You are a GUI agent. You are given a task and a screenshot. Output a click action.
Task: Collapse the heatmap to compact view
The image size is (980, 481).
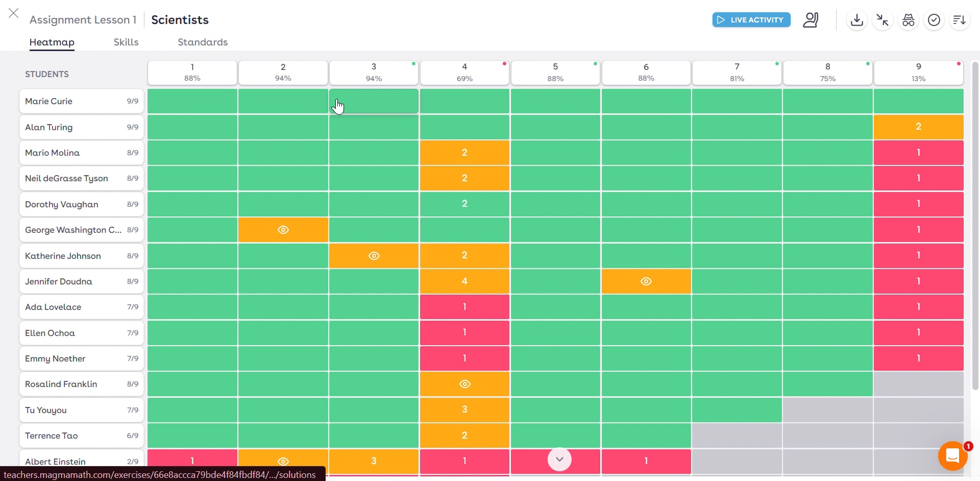tap(882, 20)
